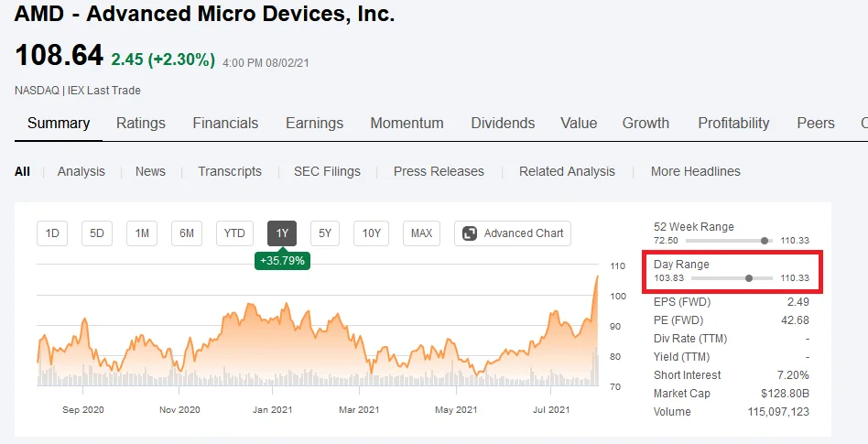Show Transcripts headlines

point(230,171)
